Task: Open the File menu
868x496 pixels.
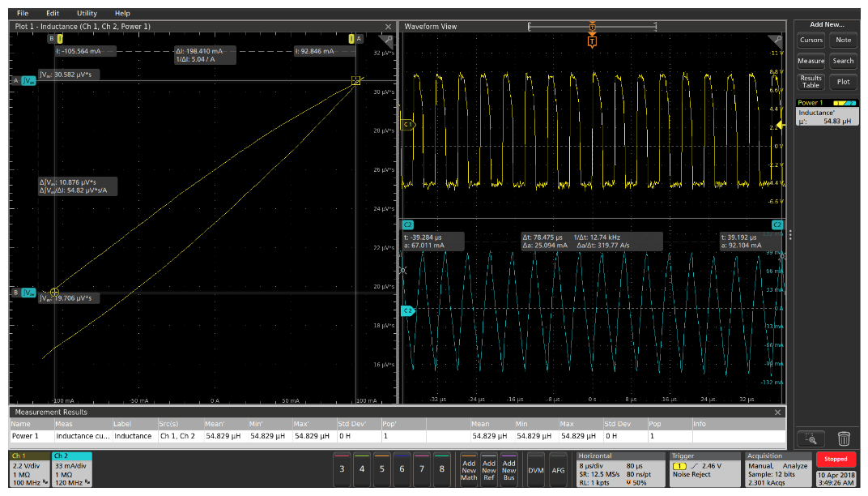Action: pyautogui.click(x=22, y=13)
